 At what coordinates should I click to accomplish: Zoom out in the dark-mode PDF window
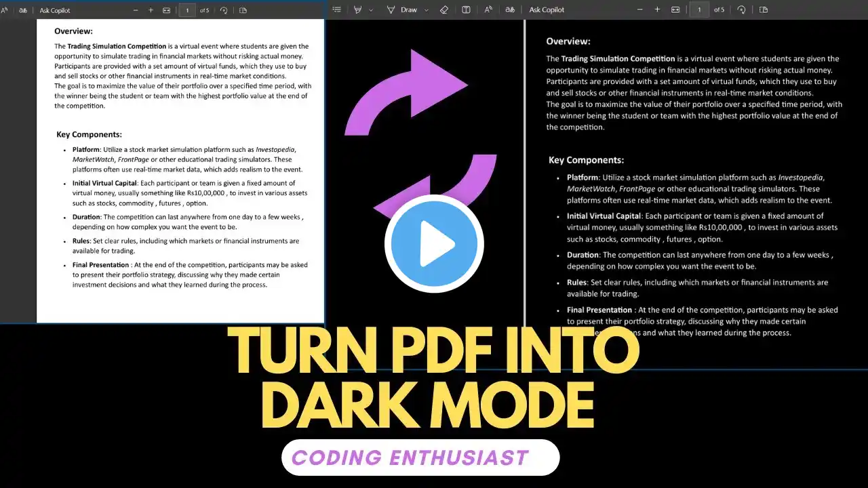point(641,9)
